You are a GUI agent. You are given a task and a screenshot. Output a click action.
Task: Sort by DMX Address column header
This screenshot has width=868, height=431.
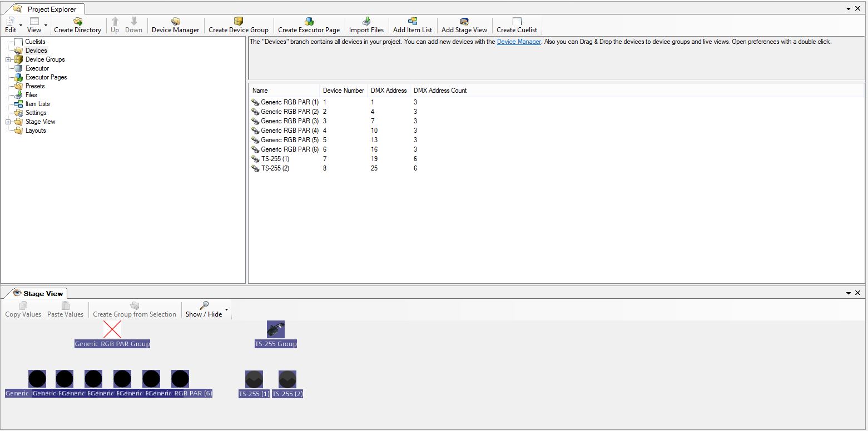coord(389,91)
